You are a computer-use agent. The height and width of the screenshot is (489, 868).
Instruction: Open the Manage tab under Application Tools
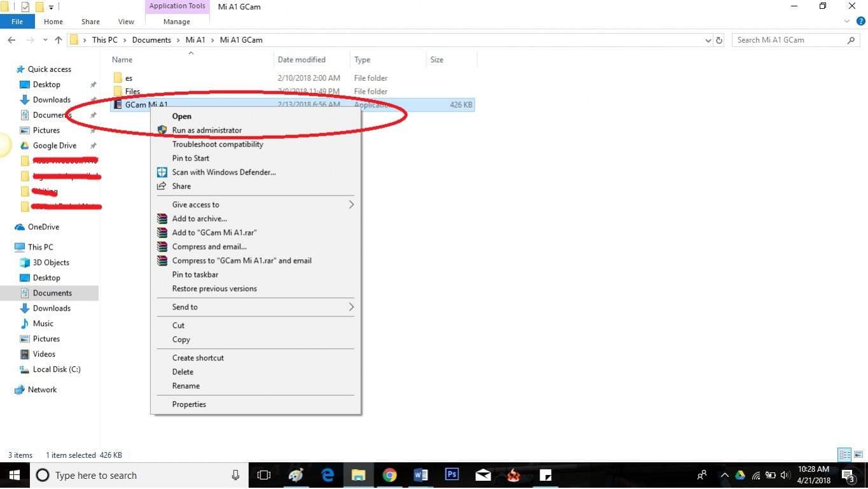[177, 22]
